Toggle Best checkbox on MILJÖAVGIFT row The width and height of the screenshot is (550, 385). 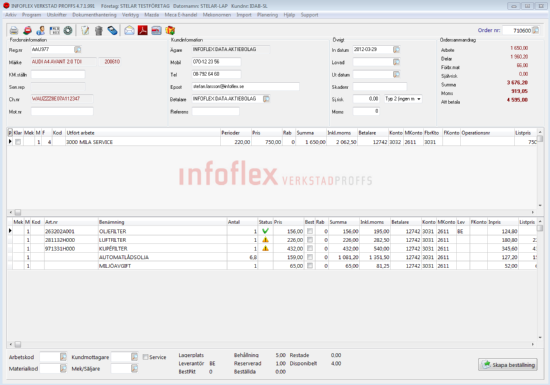coord(310,266)
